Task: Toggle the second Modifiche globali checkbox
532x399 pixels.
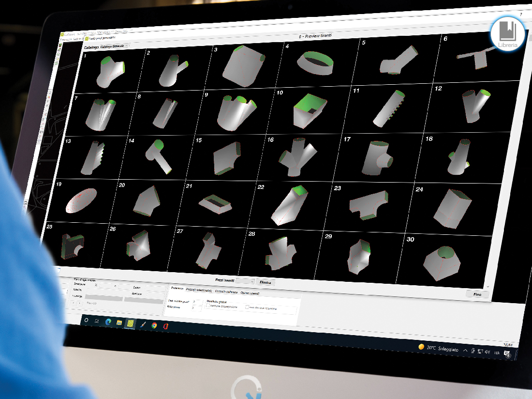Action: [x=247, y=307]
